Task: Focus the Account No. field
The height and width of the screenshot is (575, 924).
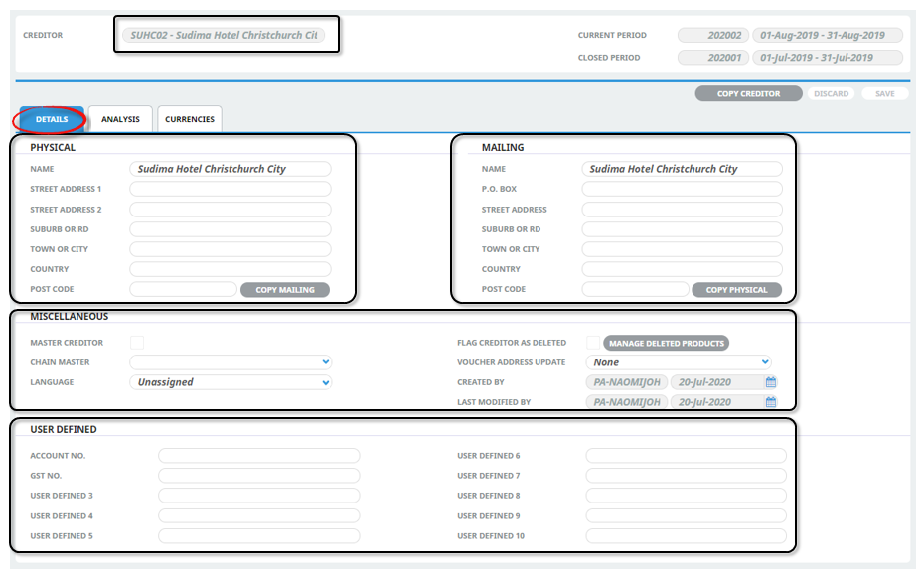Action: (x=259, y=456)
